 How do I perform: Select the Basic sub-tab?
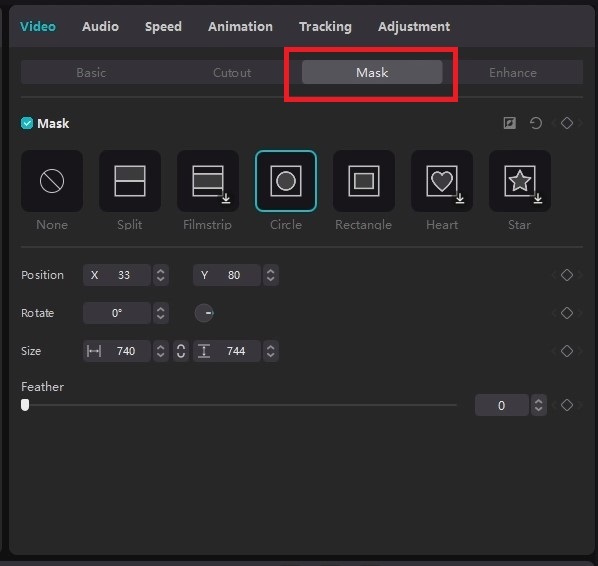point(91,72)
